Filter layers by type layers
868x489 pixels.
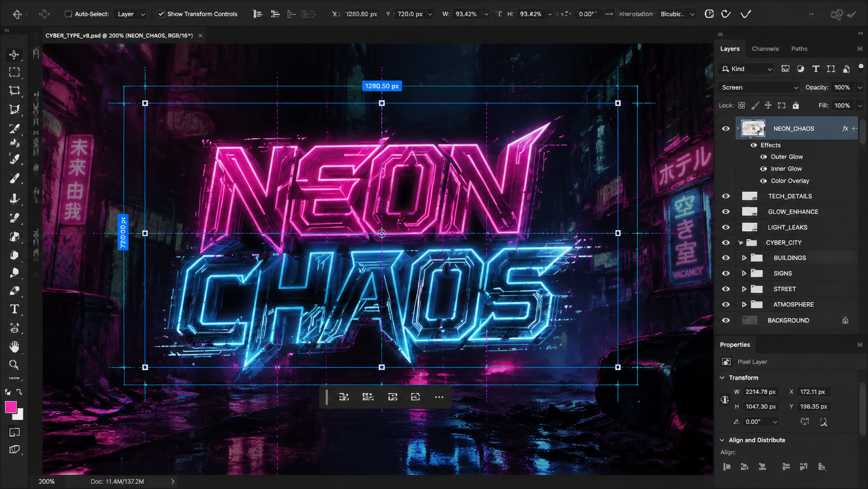(x=816, y=69)
